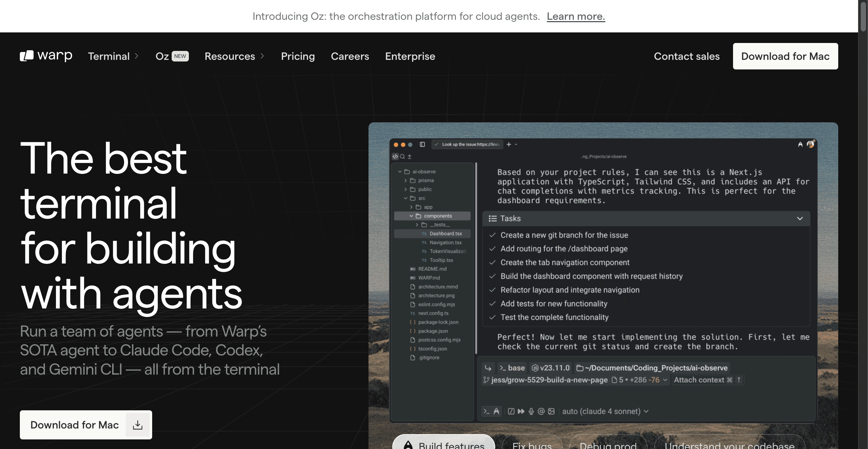Click Download for Mac in the navbar
This screenshot has height=449, width=868.
785,56
